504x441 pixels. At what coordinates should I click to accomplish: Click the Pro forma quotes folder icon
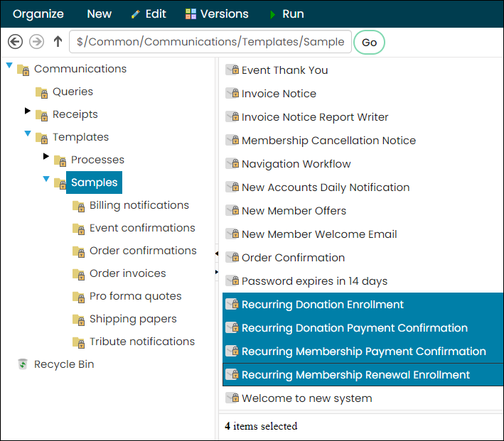pos(79,297)
